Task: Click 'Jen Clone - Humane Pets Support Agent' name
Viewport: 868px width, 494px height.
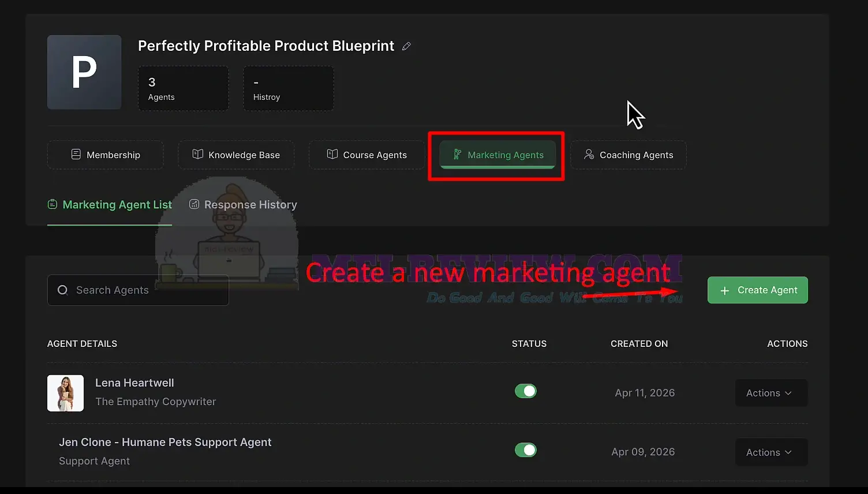Action: coord(165,442)
